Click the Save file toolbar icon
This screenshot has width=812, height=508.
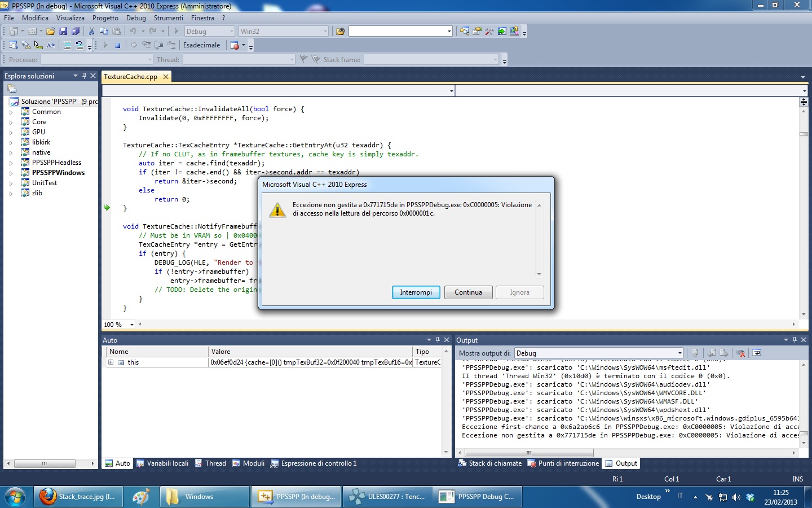[63, 32]
